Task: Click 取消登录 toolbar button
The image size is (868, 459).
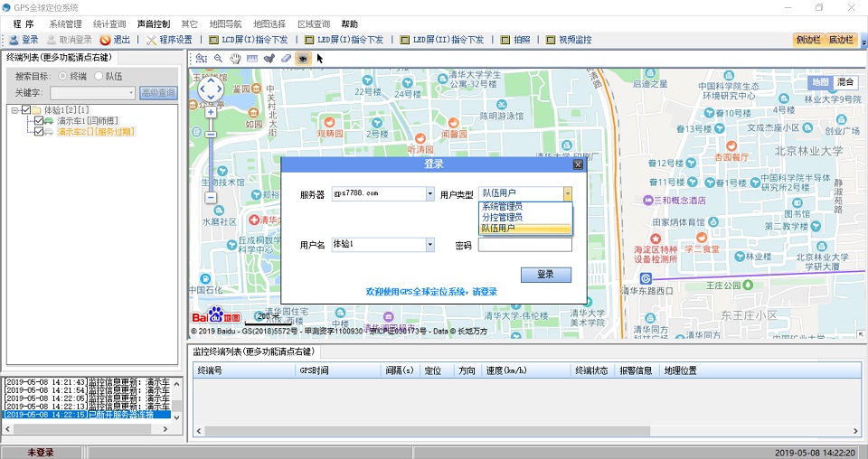Action: coord(70,40)
